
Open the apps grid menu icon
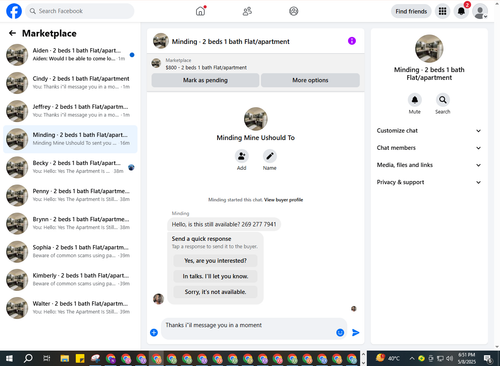[442, 11]
